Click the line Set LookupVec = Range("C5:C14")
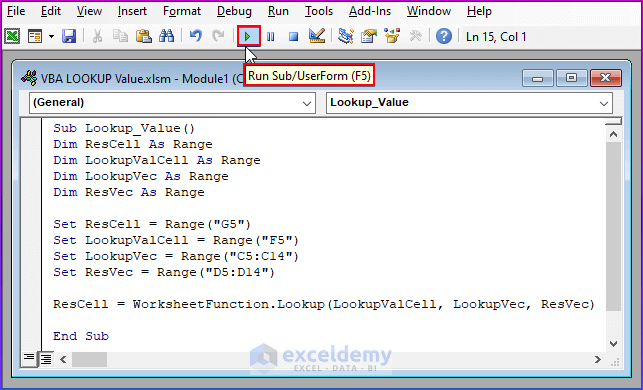The image size is (643, 390). (176, 256)
